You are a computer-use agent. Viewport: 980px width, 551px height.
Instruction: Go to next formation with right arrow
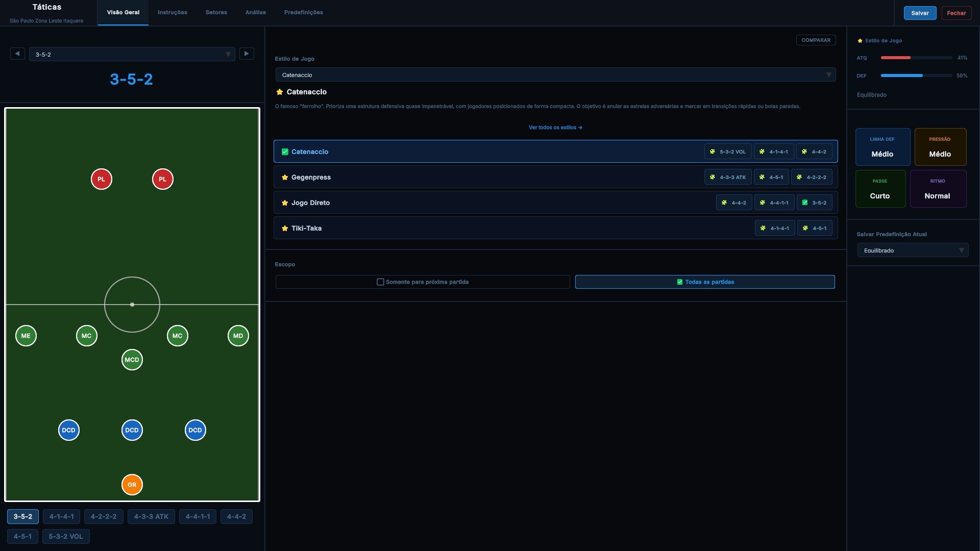(x=247, y=54)
